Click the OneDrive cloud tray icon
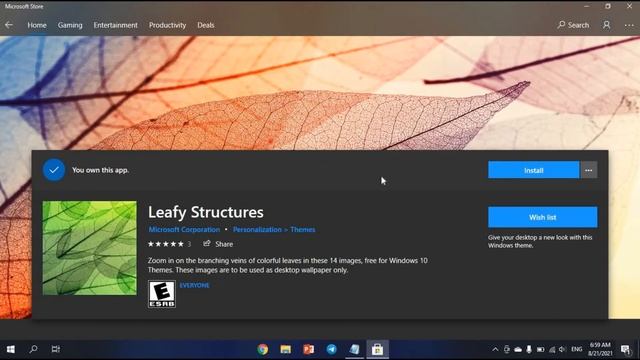640x360 pixels. tap(518, 349)
